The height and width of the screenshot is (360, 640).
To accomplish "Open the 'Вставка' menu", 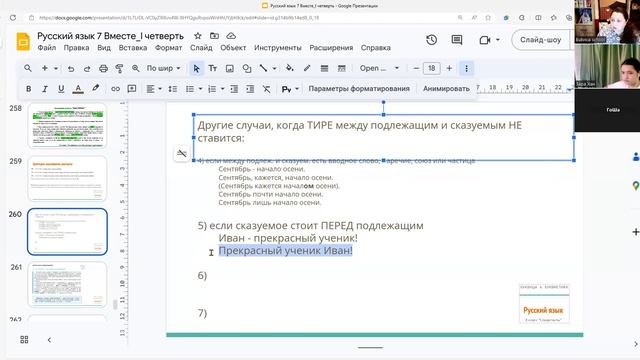I will [133, 48].
